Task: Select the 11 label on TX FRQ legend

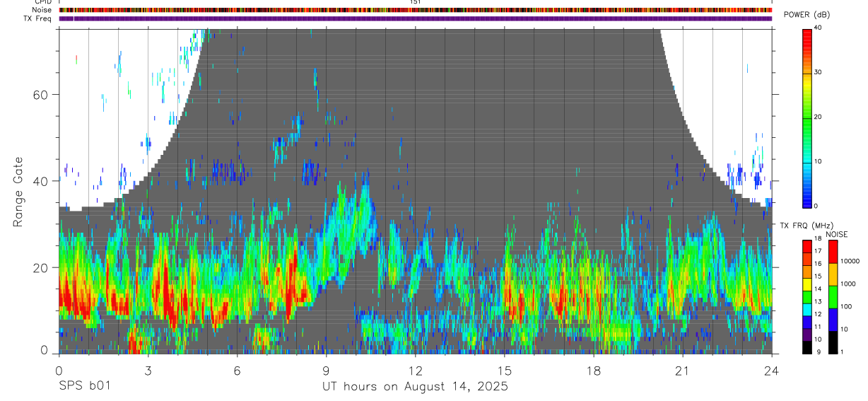Action: click(x=817, y=327)
